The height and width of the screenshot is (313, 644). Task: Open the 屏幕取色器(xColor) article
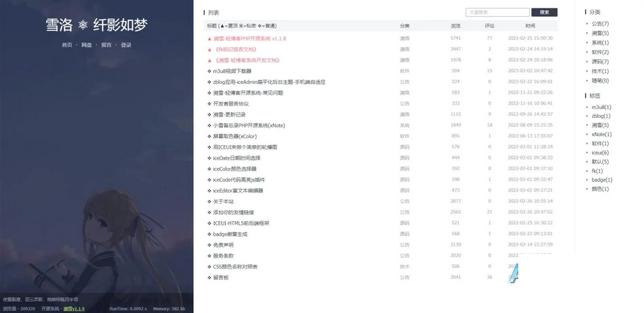[235, 136]
